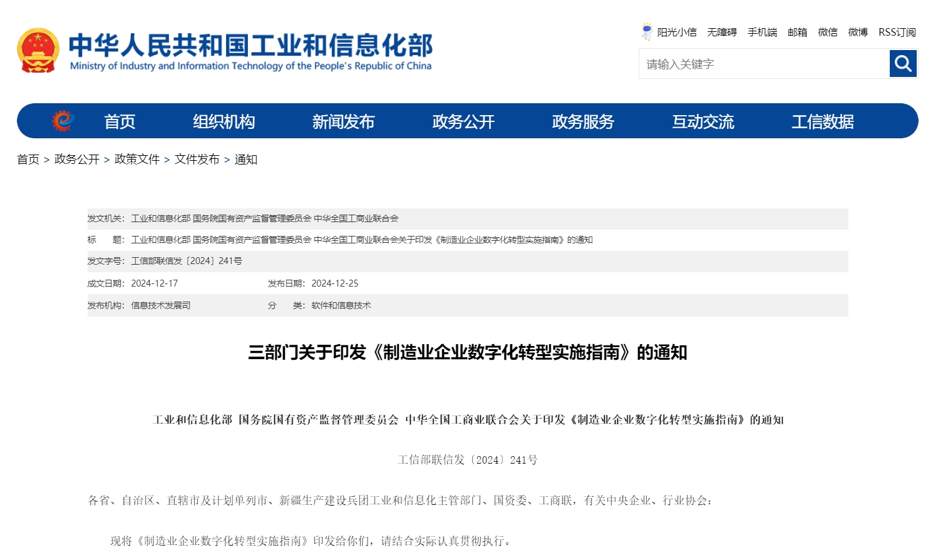
Task: Click inside the keyword search input field
Action: pyautogui.click(x=751, y=63)
